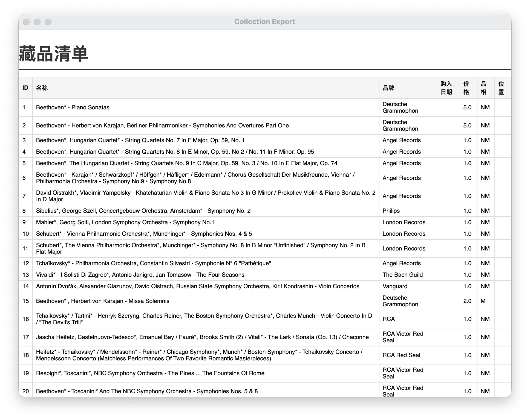The height and width of the screenshot is (420, 530).
Task: Select Mahler Symphony No.1 Solti row
Action: click(x=265, y=222)
